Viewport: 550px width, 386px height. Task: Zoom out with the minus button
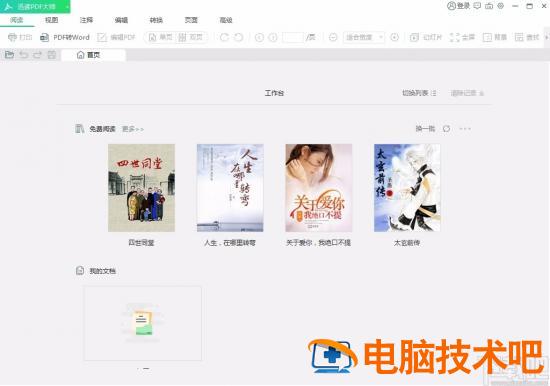coord(333,37)
